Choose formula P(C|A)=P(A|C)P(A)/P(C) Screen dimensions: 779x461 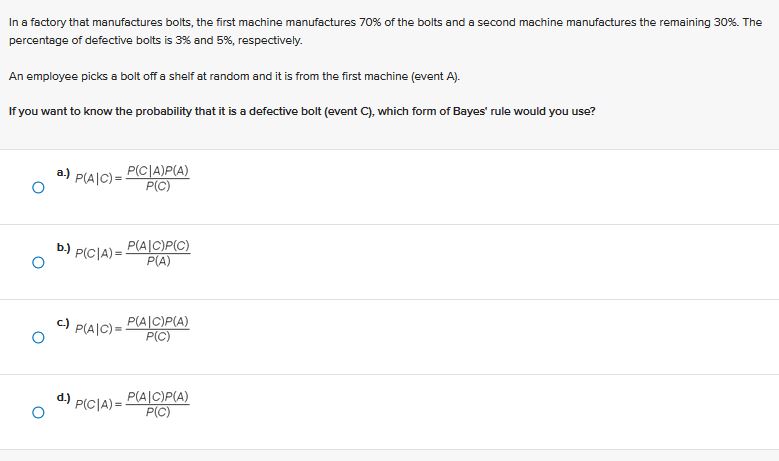132,404
